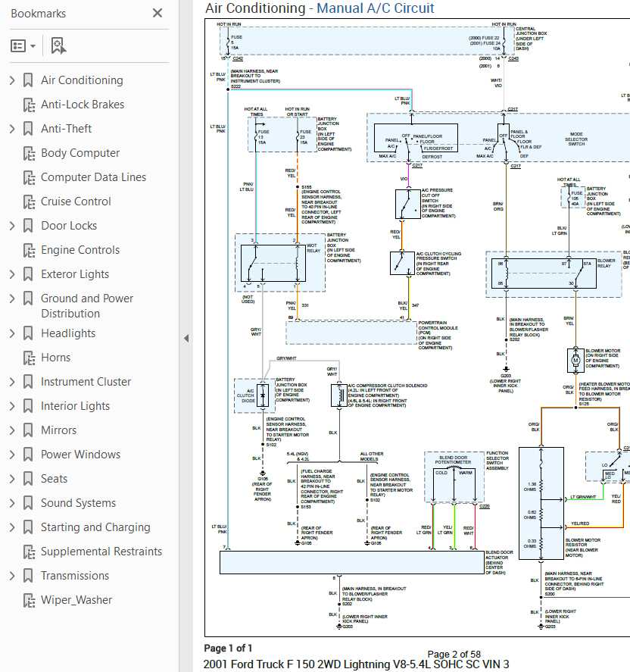This screenshot has width=630, height=672.
Task: Click the Engine Controls bookmark icon
Action: coord(29,250)
